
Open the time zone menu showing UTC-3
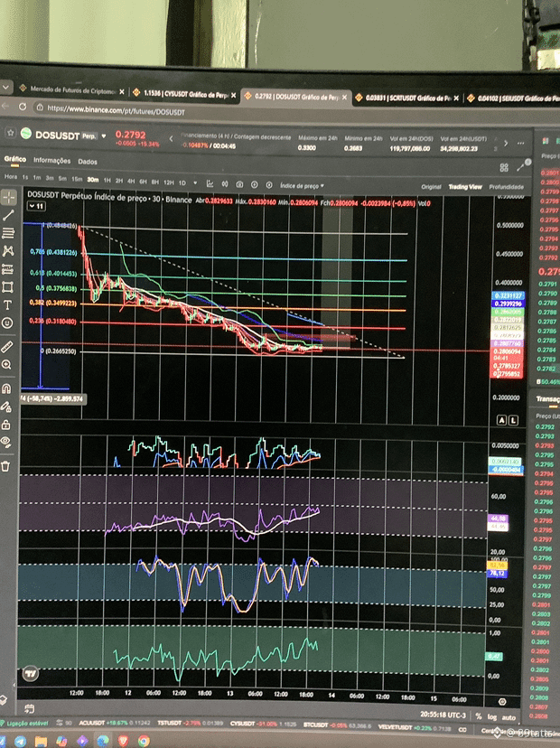pos(443,715)
